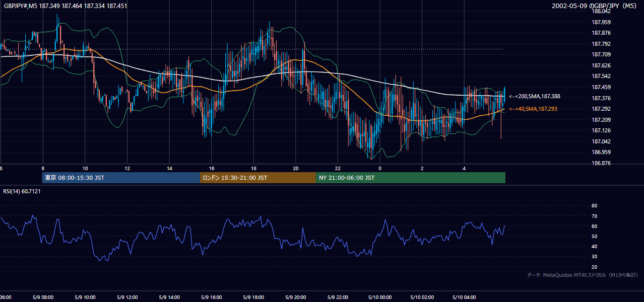
Task: Click the 5/9 20:00 date axis label
Action: point(296,297)
